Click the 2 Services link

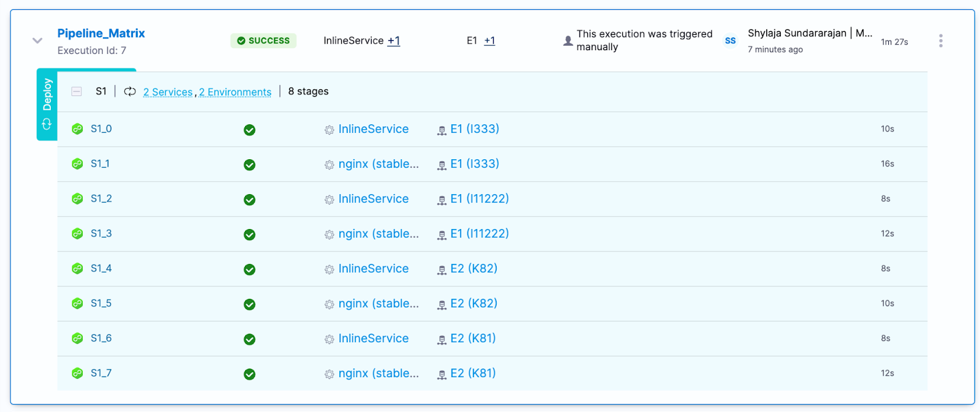coord(168,92)
